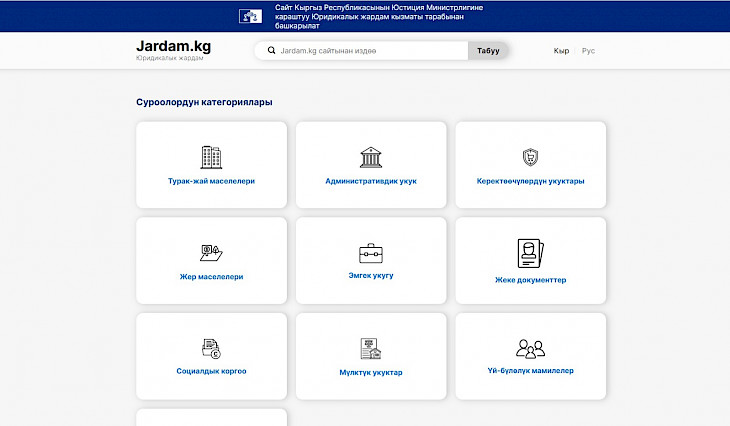Click the Мүлктүк укуктар property document icon

[371, 349]
